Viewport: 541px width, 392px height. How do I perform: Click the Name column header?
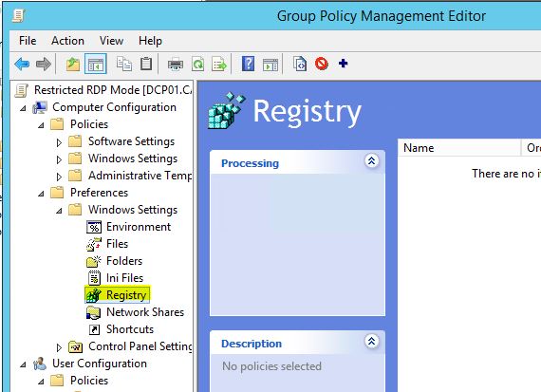(x=459, y=148)
